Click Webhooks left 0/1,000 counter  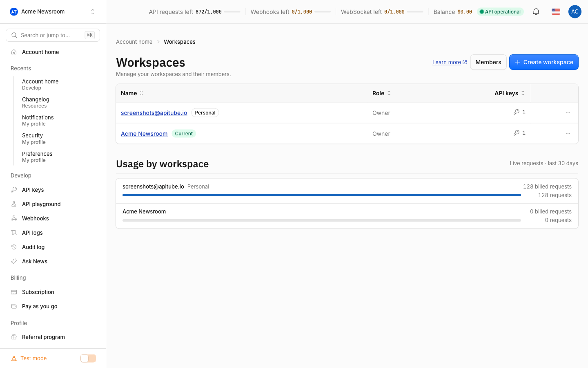coord(281,12)
